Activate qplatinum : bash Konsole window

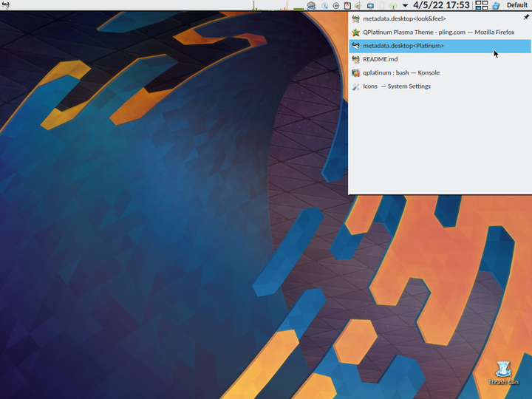(x=440, y=73)
